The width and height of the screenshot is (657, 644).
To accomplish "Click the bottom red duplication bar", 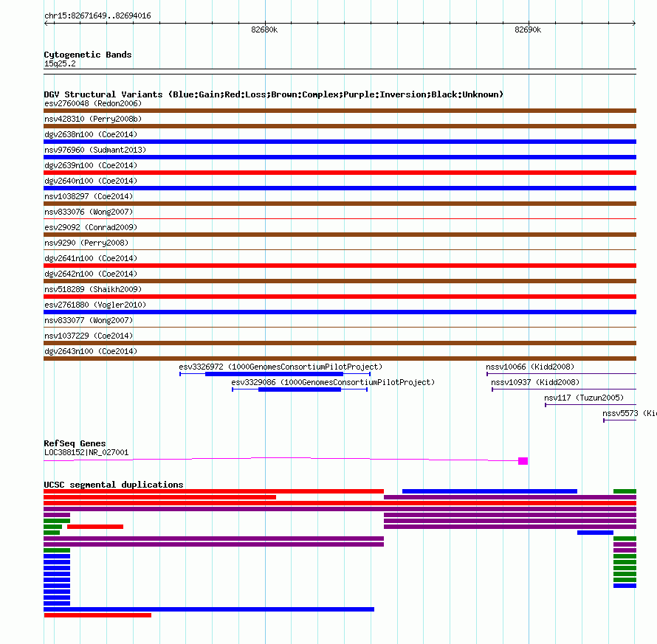I will [97, 615].
